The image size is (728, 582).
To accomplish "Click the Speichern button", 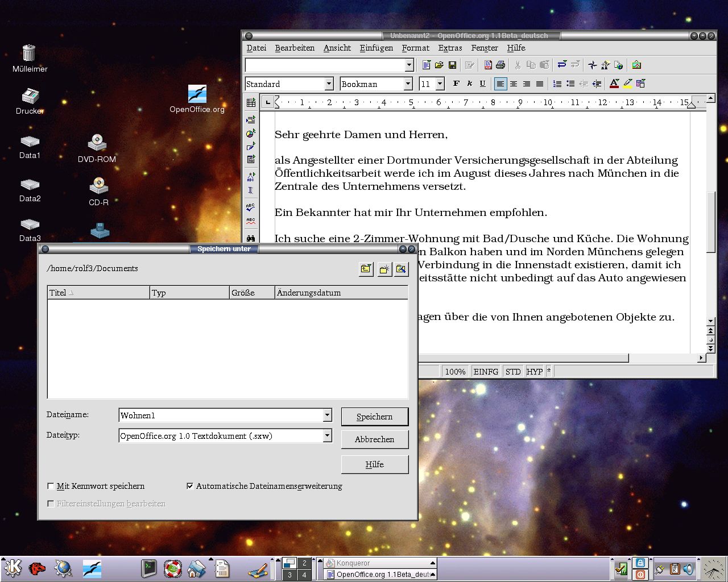I will [x=374, y=417].
